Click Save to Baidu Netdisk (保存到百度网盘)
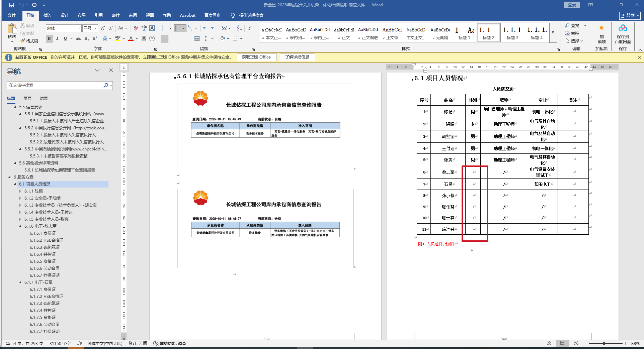The height and width of the screenshot is (349, 644). click(x=623, y=34)
